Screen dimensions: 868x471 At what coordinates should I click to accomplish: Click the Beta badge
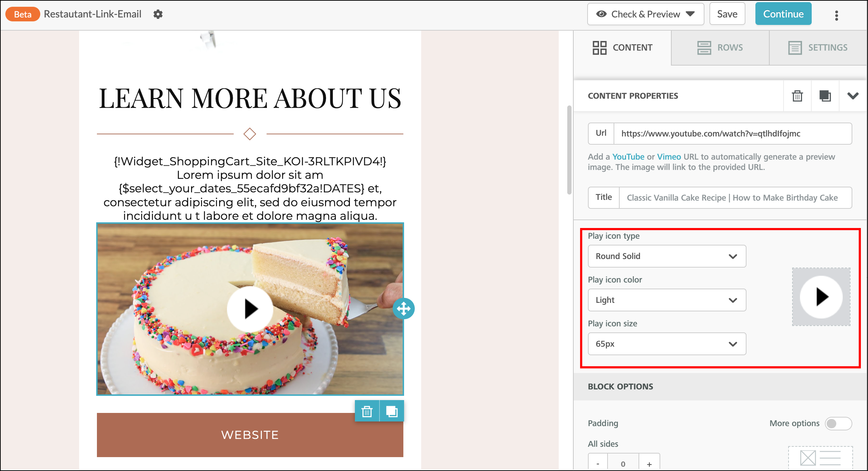23,14
